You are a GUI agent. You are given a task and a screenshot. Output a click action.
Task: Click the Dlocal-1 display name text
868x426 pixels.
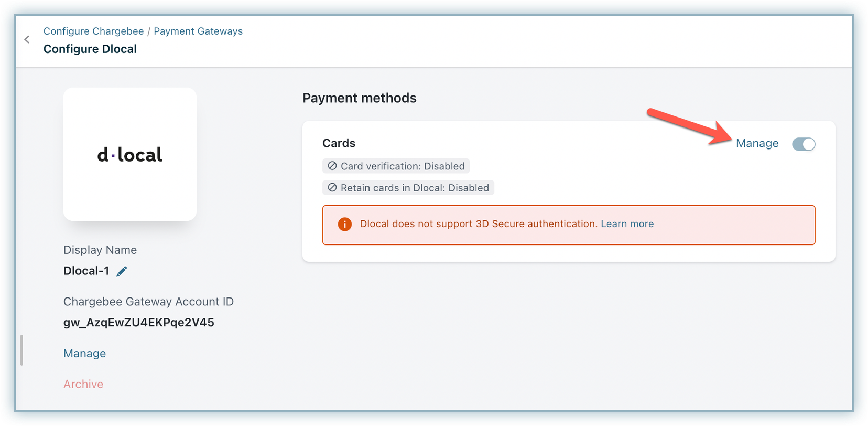pos(86,271)
